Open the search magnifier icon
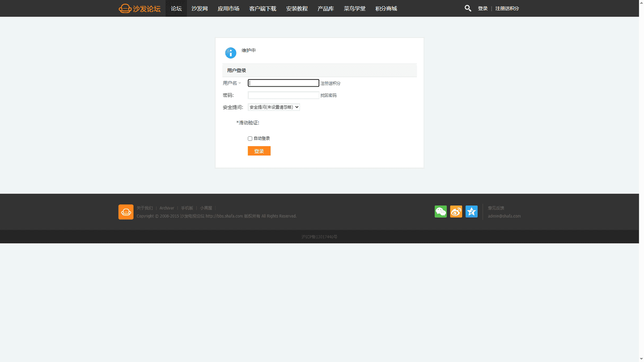The image size is (644, 362). (x=468, y=8)
